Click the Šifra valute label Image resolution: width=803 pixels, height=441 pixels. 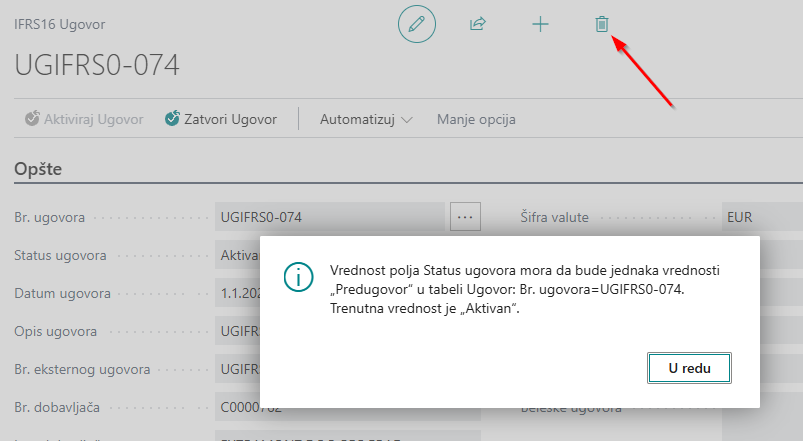point(555,217)
